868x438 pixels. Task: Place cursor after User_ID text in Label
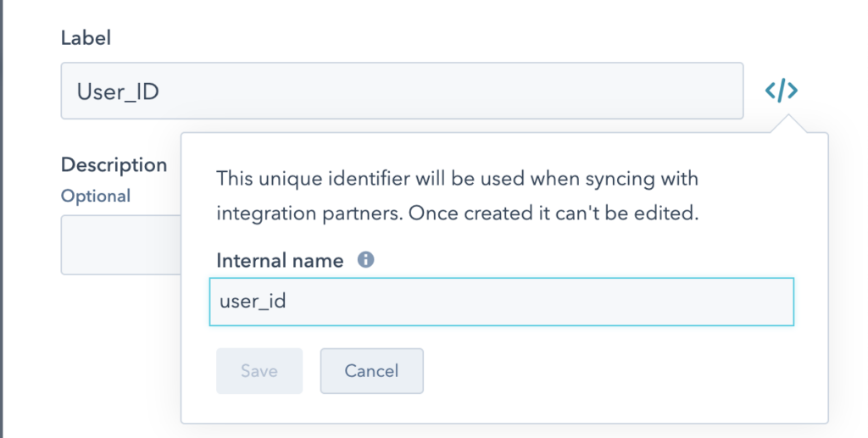pyautogui.click(x=160, y=91)
